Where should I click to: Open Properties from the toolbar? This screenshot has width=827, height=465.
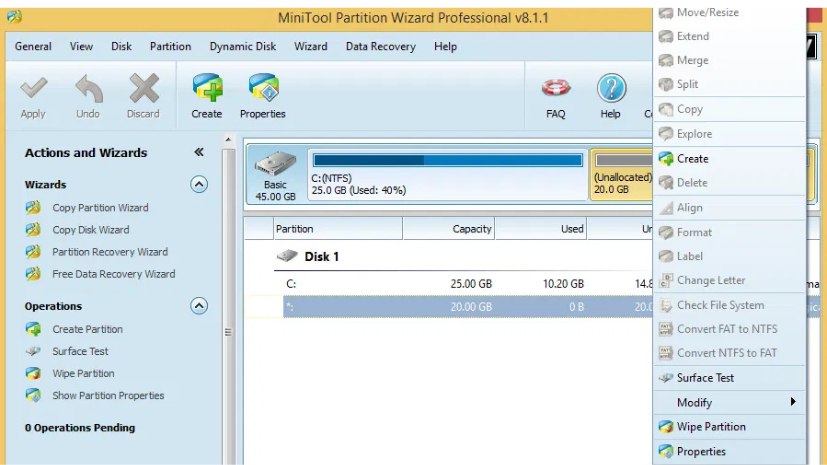[x=262, y=90]
